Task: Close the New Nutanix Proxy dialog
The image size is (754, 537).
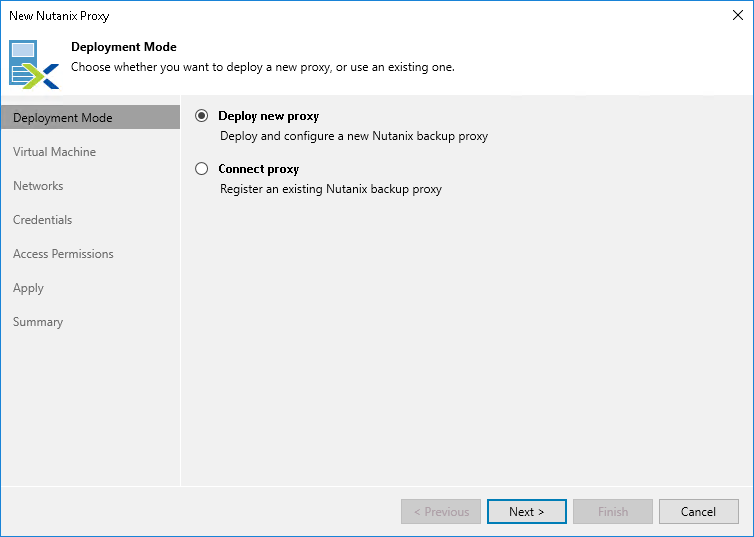Action: point(738,15)
